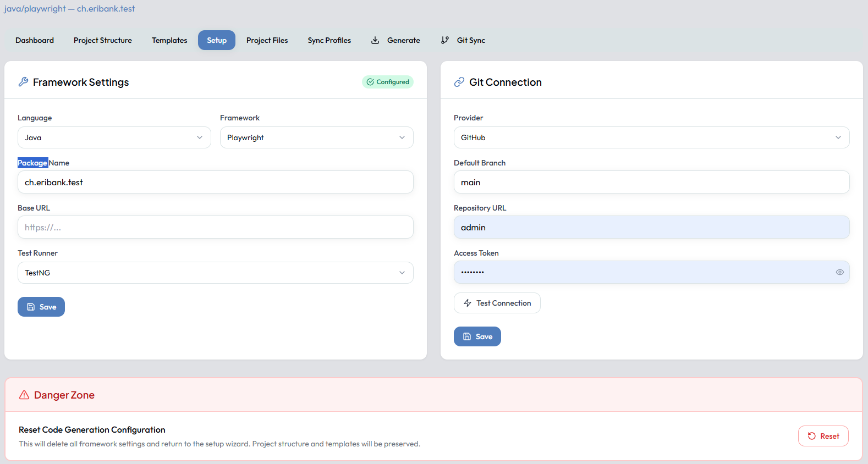Click the Access Token password field

[652, 272]
